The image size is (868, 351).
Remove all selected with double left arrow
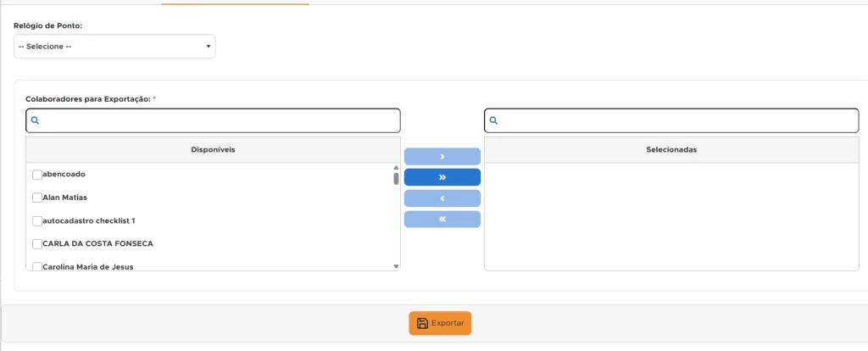click(x=442, y=219)
